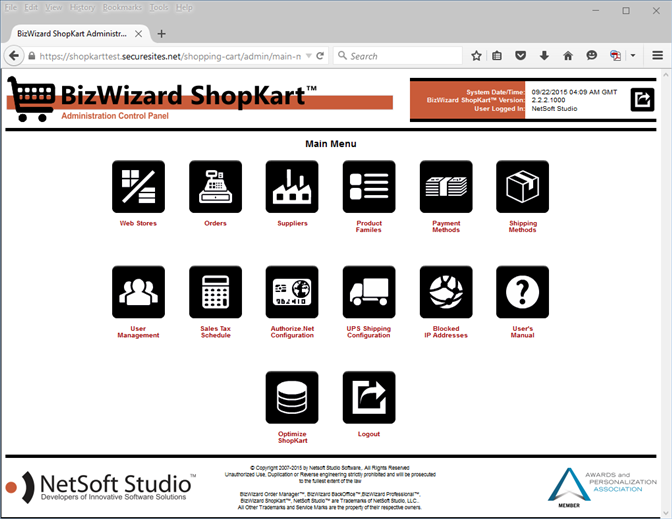Open the Shipping Methods box icon
Viewport: 672px width, 519px height.
click(x=522, y=186)
